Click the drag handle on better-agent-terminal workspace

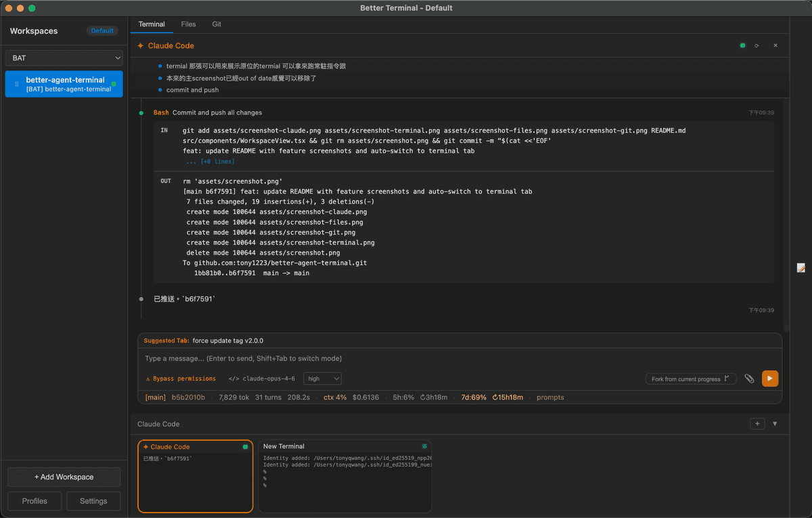[x=17, y=84]
